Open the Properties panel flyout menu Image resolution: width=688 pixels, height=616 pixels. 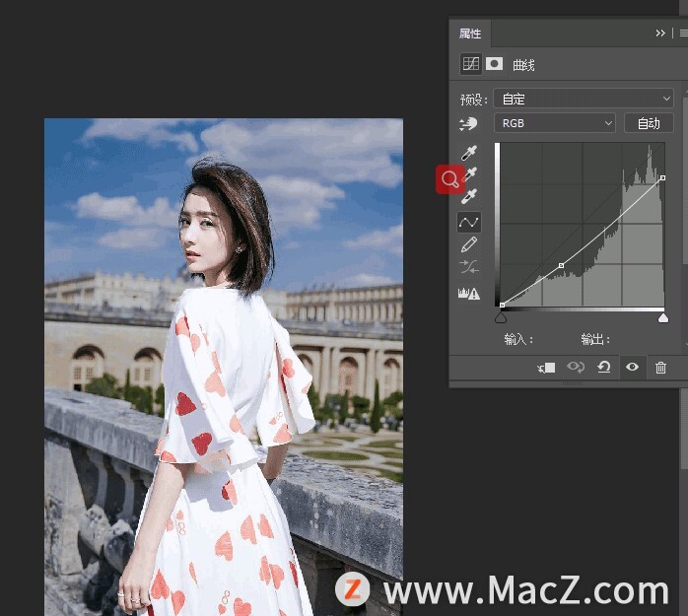tap(683, 34)
